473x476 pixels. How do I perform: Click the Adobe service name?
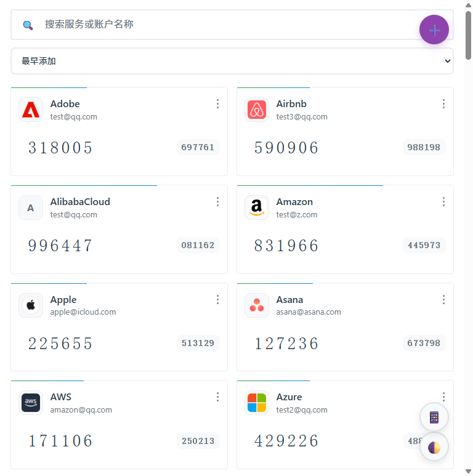pyautogui.click(x=65, y=104)
